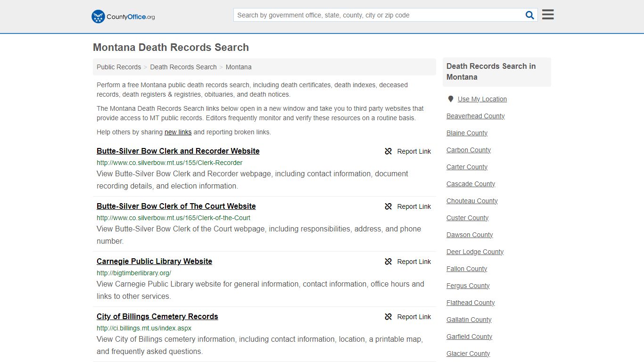Select Cascade County

coord(471,184)
